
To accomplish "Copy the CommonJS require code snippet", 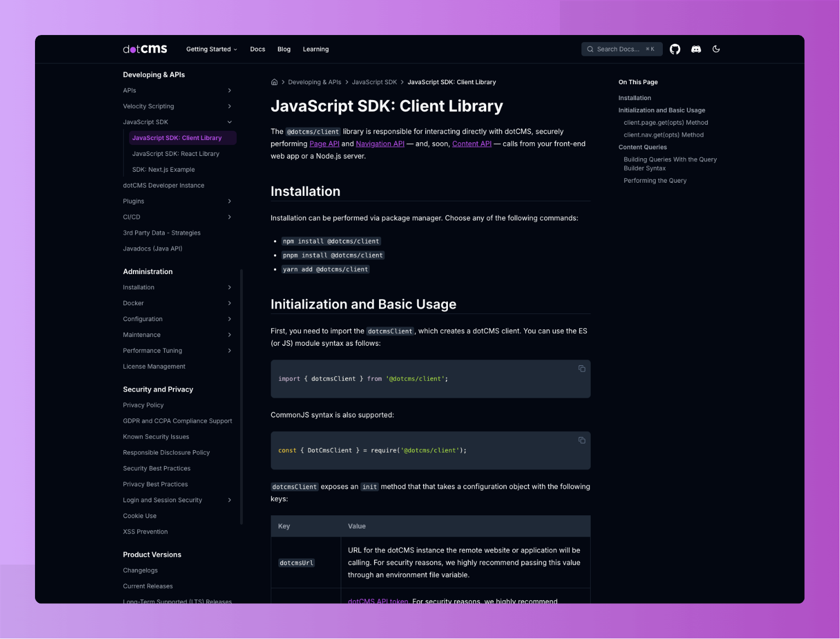I will point(582,440).
